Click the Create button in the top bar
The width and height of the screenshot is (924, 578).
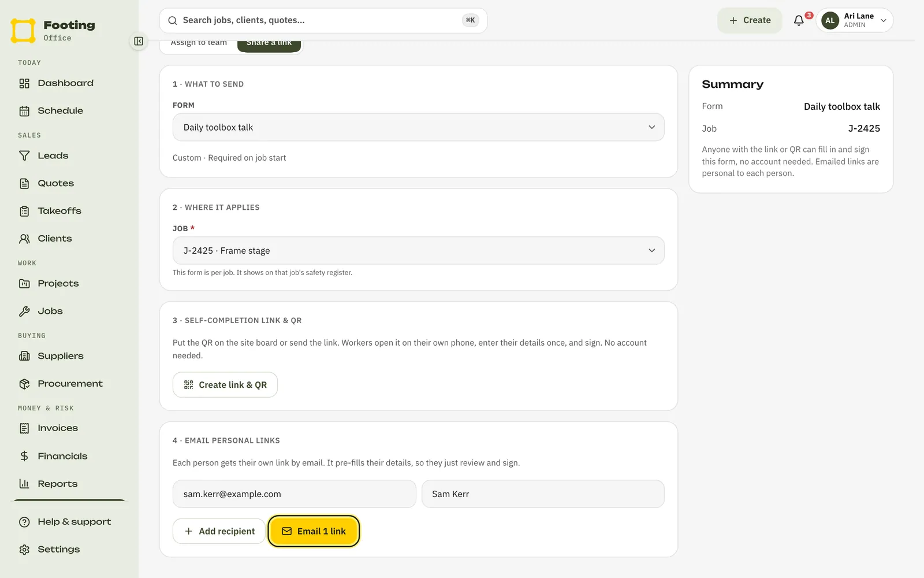tap(750, 21)
